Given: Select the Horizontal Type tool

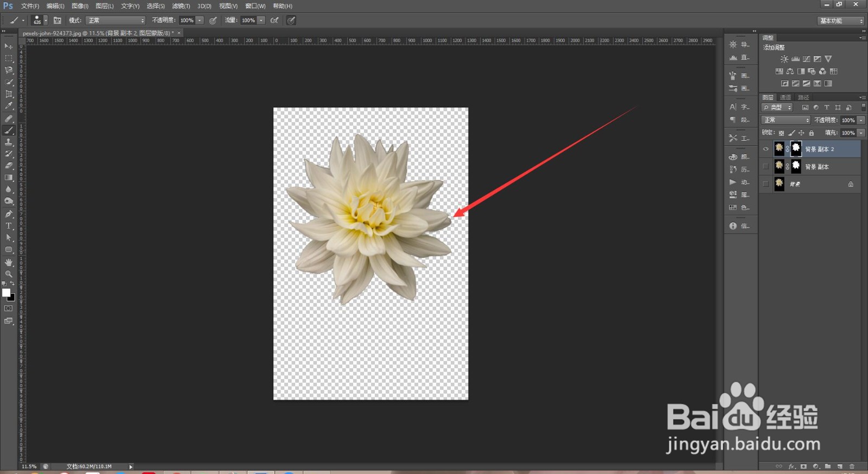Looking at the screenshot, I should click(x=9, y=226).
